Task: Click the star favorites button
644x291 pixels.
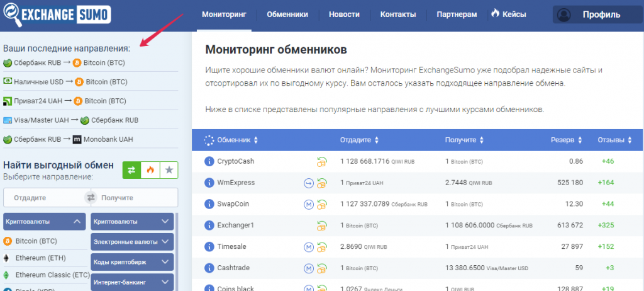Action: 169,170
